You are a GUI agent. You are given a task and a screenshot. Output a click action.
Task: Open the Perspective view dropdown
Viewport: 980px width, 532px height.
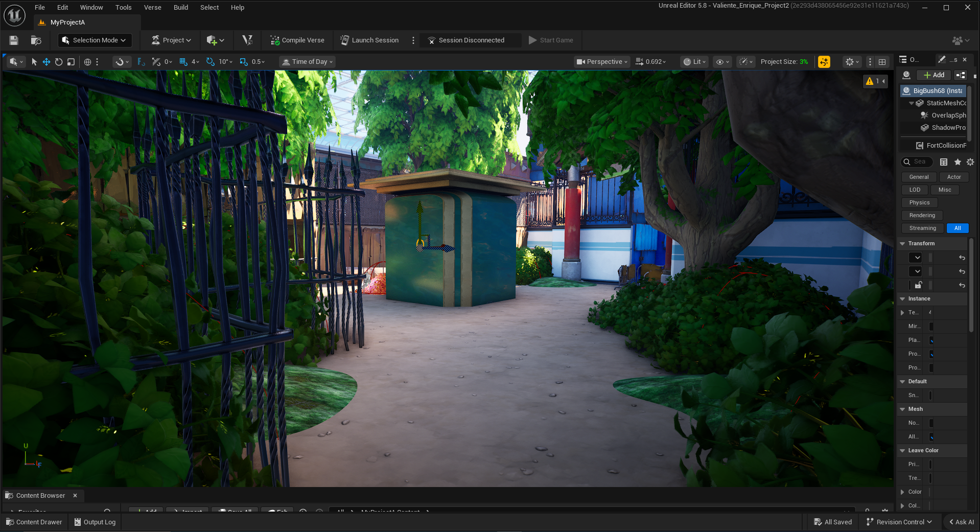click(x=602, y=62)
